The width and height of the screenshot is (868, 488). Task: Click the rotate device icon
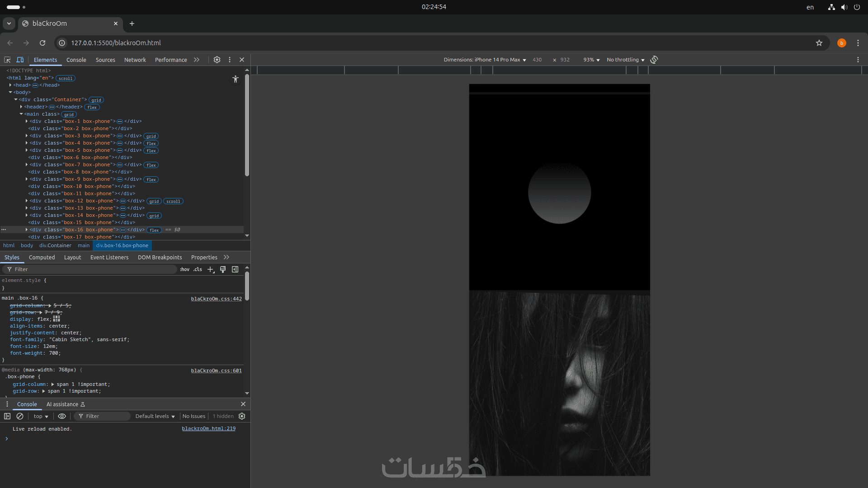[x=654, y=60]
